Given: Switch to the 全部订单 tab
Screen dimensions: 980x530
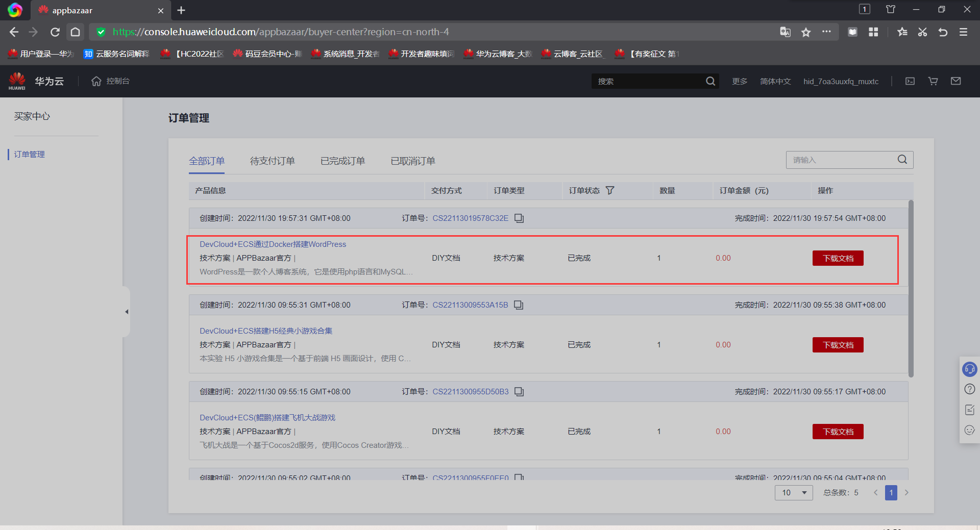Looking at the screenshot, I should coord(207,161).
